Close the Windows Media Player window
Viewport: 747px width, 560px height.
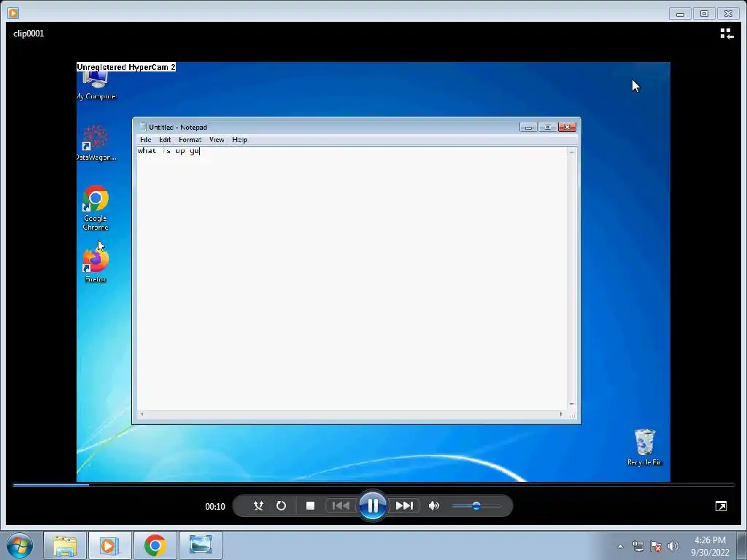[729, 13]
